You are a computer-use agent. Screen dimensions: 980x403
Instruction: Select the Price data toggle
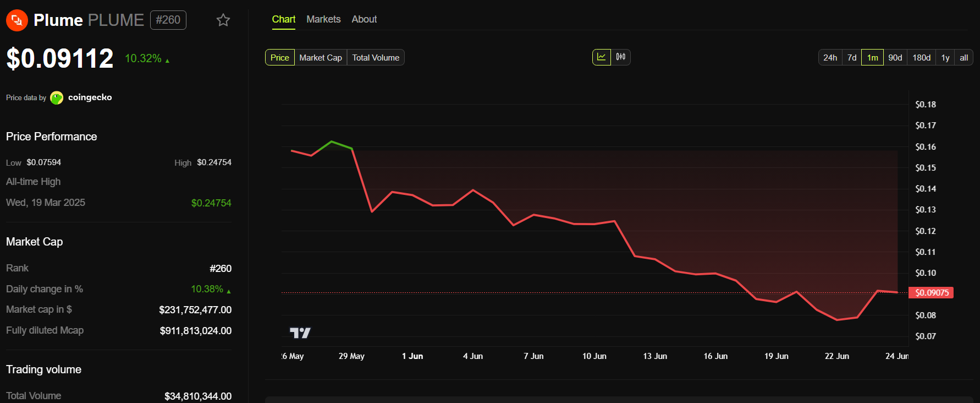(280, 57)
